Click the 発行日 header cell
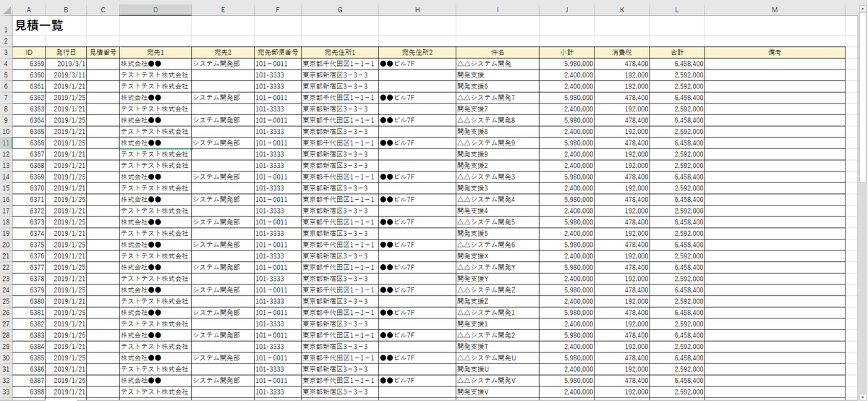 66,53
